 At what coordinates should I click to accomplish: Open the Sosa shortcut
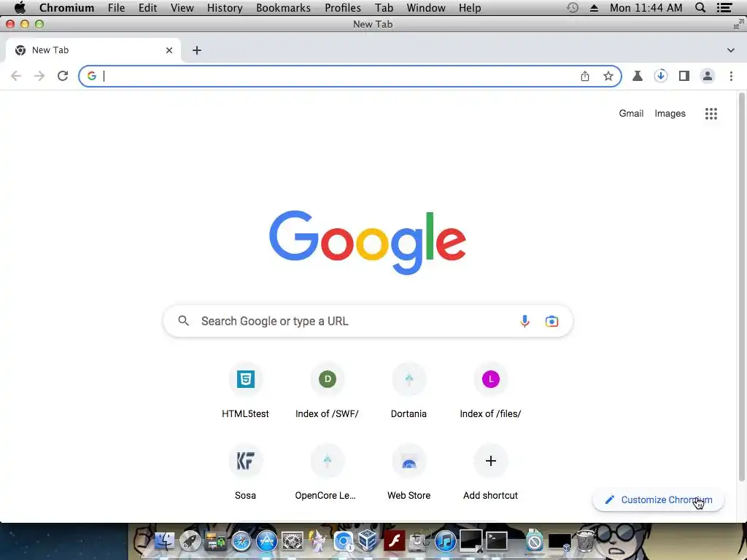coord(245,472)
